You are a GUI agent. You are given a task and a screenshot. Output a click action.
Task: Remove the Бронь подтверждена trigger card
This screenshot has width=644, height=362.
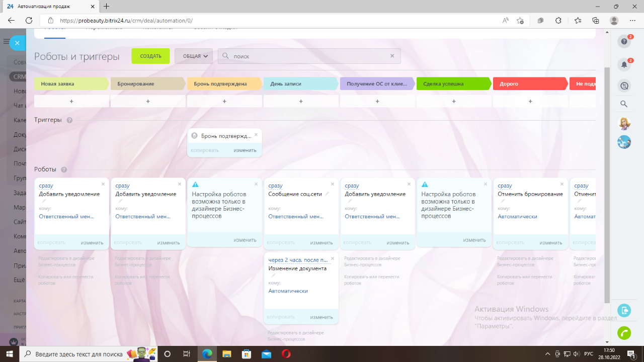[x=256, y=135]
